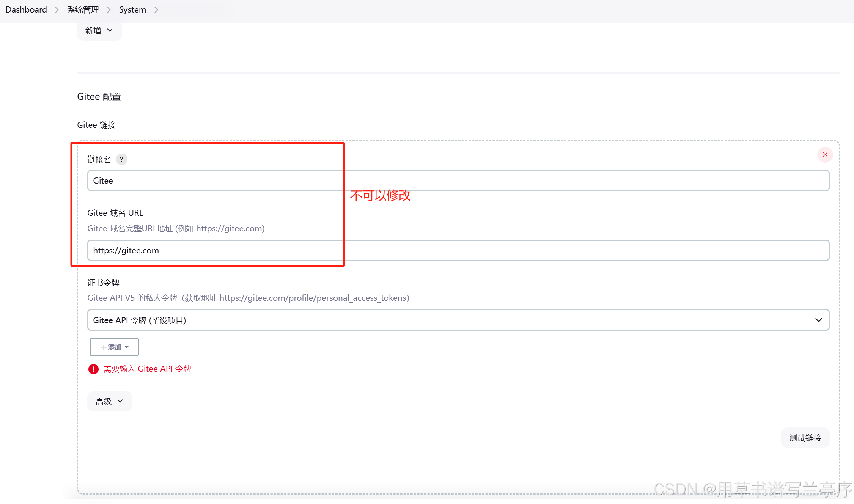Image resolution: width=854 pixels, height=504 pixels.
Task: Click the Gitee 配置 section heading
Action: click(x=99, y=97)
